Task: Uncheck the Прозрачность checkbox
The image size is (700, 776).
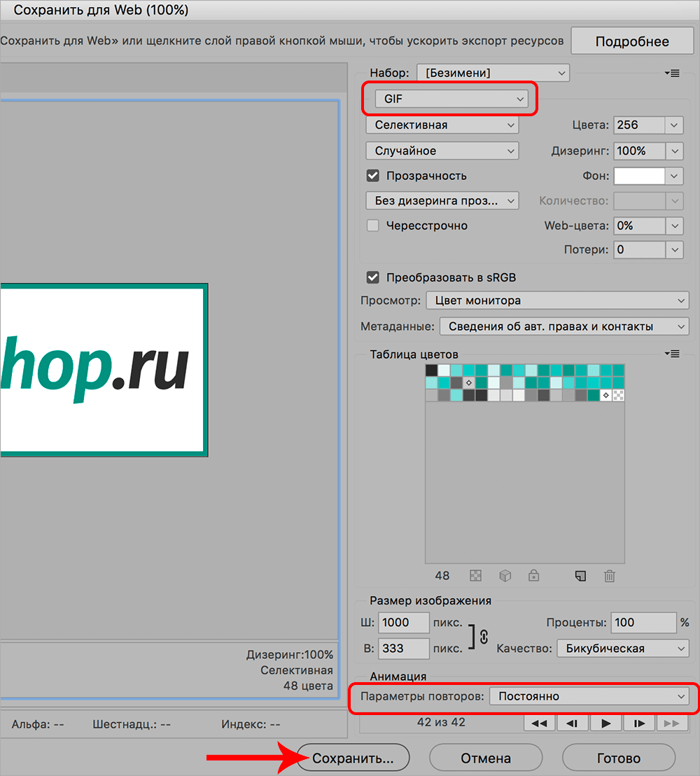Action: coord(373,176)
